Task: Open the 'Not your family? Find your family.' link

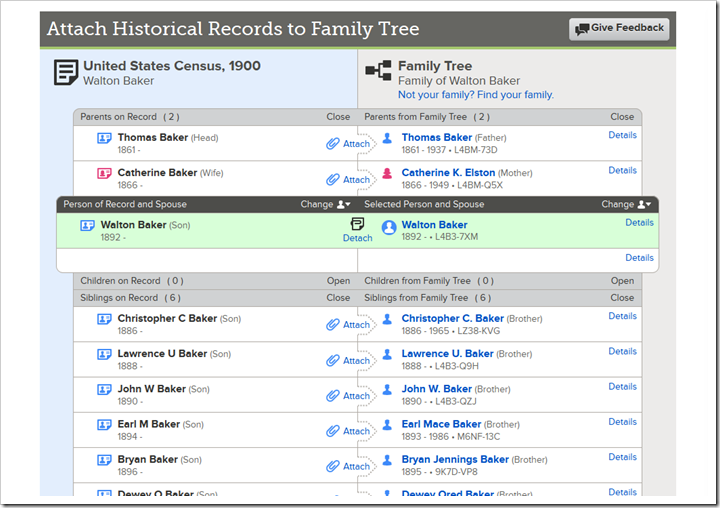Action: coord(475,95)
